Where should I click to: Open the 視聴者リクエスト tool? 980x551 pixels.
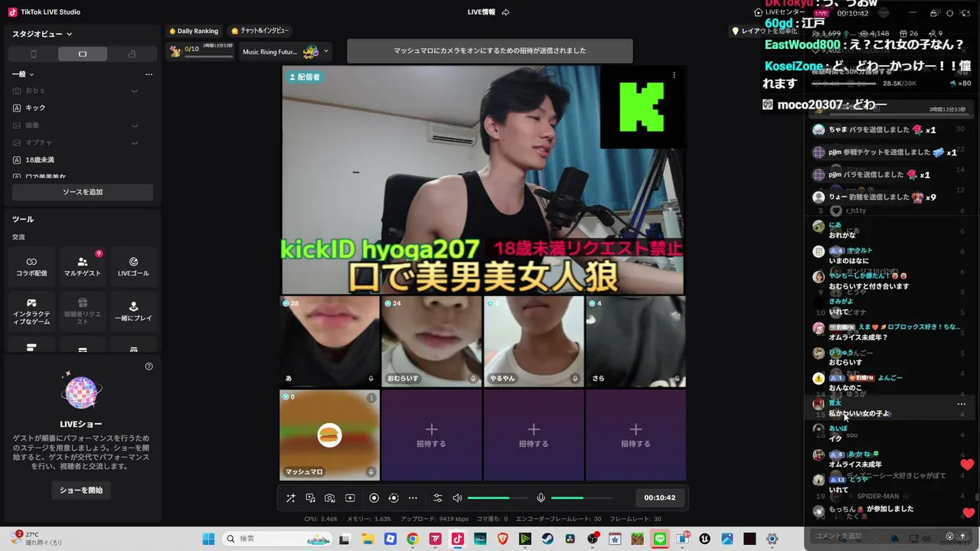click(83, 311)
